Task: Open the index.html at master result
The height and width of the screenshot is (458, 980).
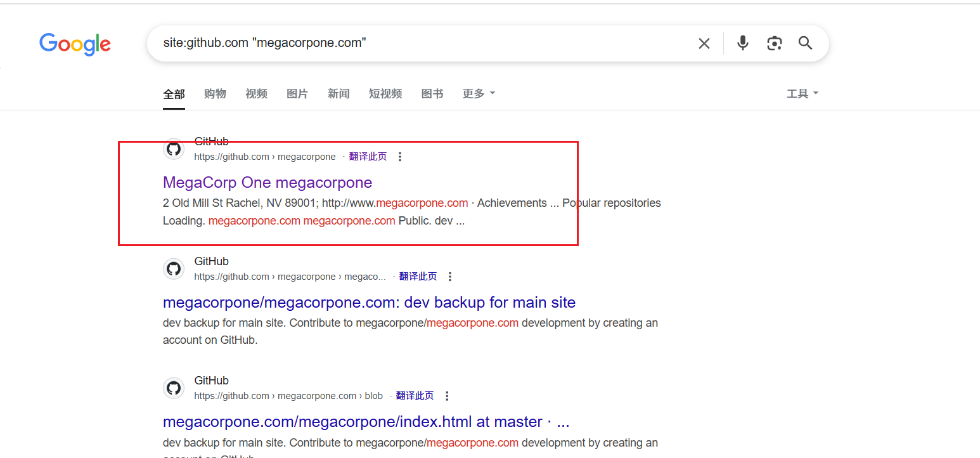Action: click(366, 422)
